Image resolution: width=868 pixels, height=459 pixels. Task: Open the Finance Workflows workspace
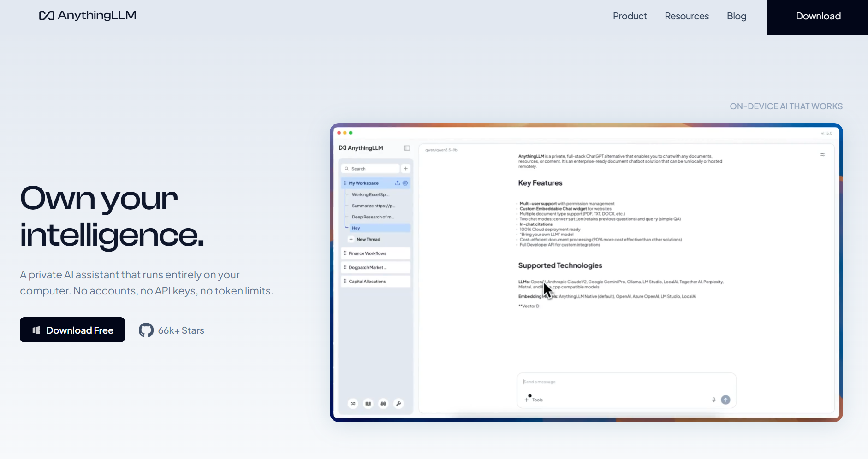click(376, 253)
